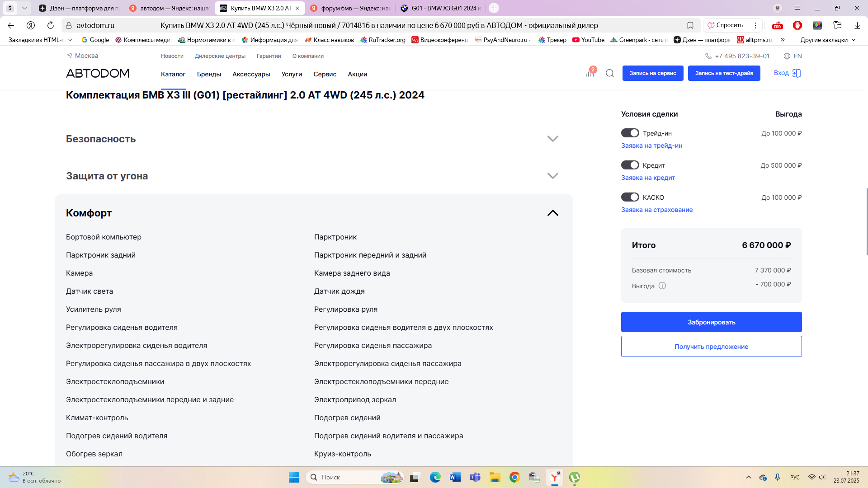Open Google Chrome from the taskbar
Image resolution: width=868 pixels, height=488 pixels.
[x=515, y=477]
